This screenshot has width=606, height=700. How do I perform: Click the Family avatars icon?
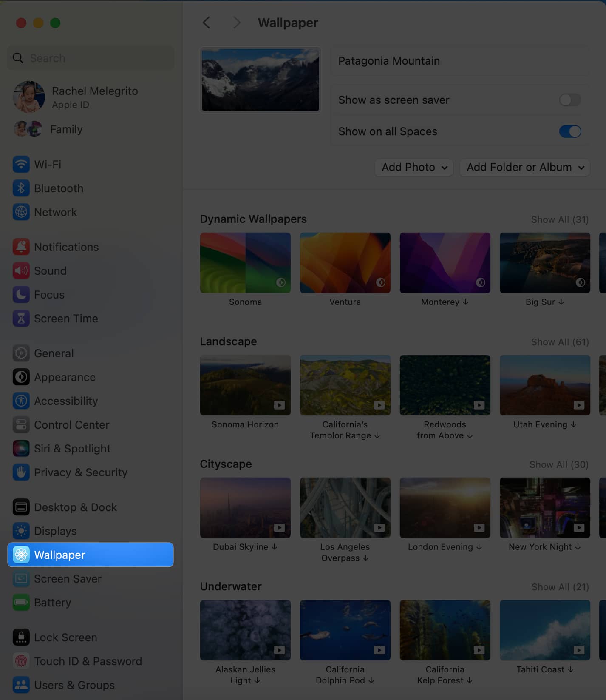(28, 129)
